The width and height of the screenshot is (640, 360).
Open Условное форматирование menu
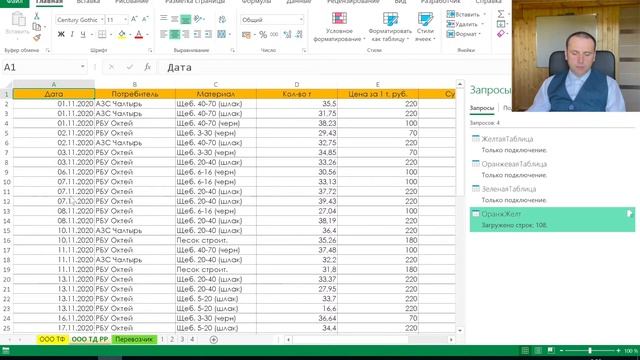(x=339, y=27)
